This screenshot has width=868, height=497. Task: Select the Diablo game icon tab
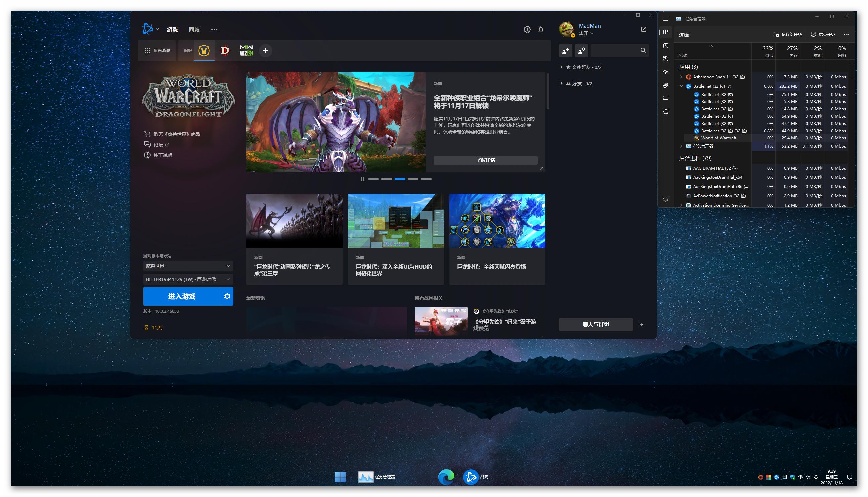pyautogui.click(x=225, y=51)
